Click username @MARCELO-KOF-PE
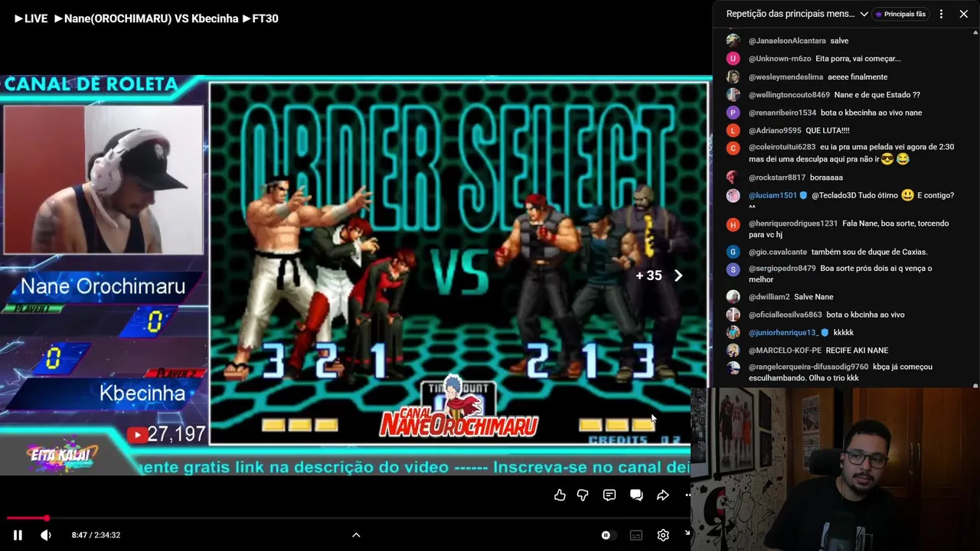The width and height of the screenshot is (980, 551). click(785, 350)
